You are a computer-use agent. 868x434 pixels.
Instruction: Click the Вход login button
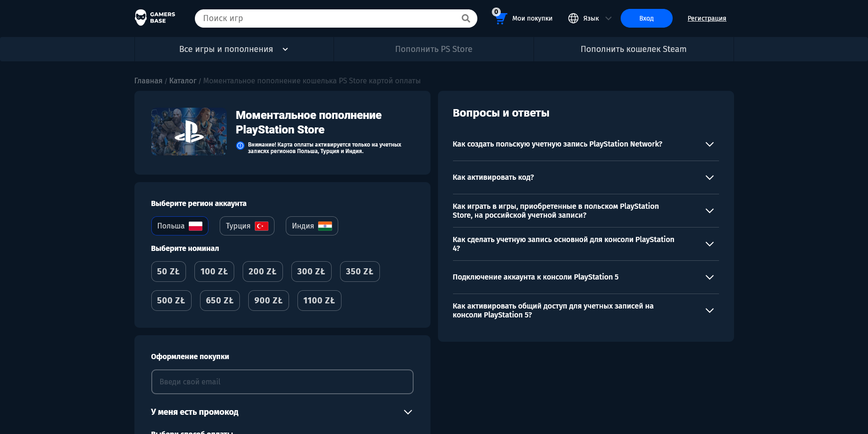tap(646, 18)
